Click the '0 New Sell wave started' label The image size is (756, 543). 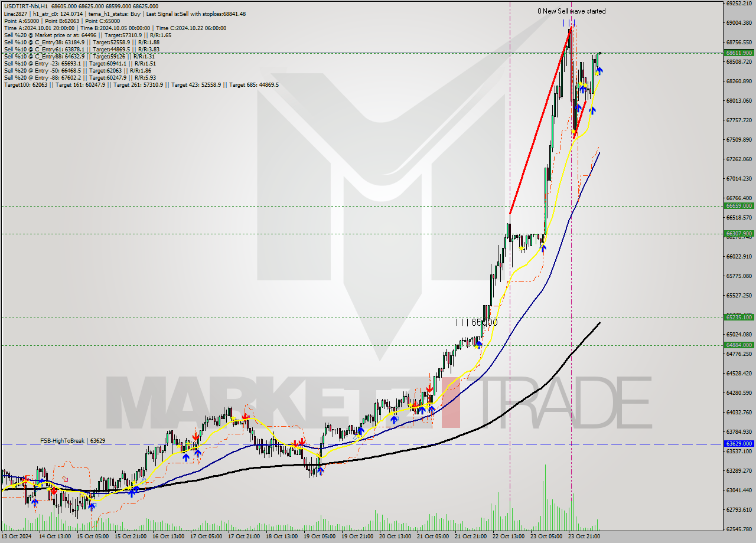571,11
